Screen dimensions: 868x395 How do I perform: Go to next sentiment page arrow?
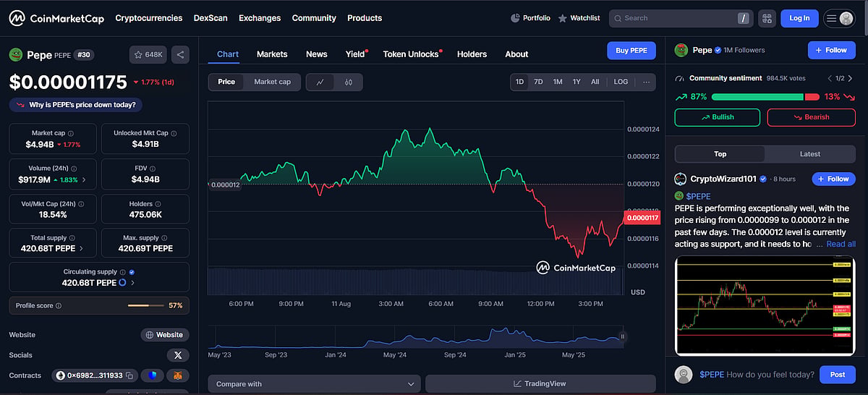pos(851,78)
